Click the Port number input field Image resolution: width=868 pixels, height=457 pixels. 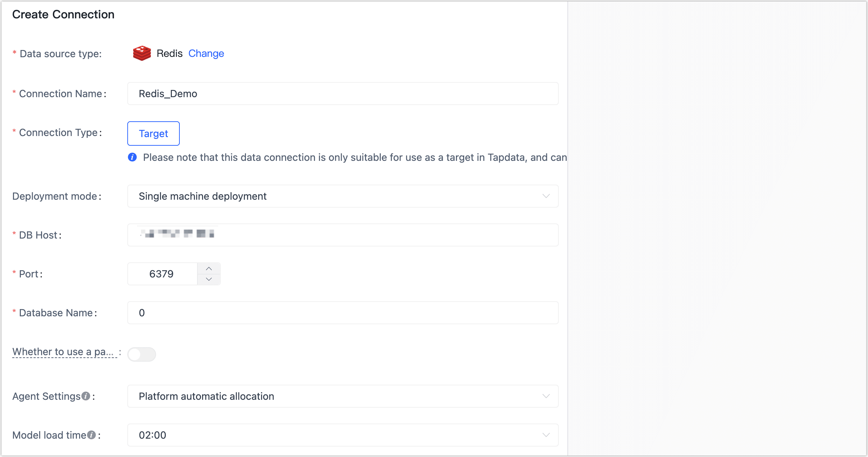162,273
